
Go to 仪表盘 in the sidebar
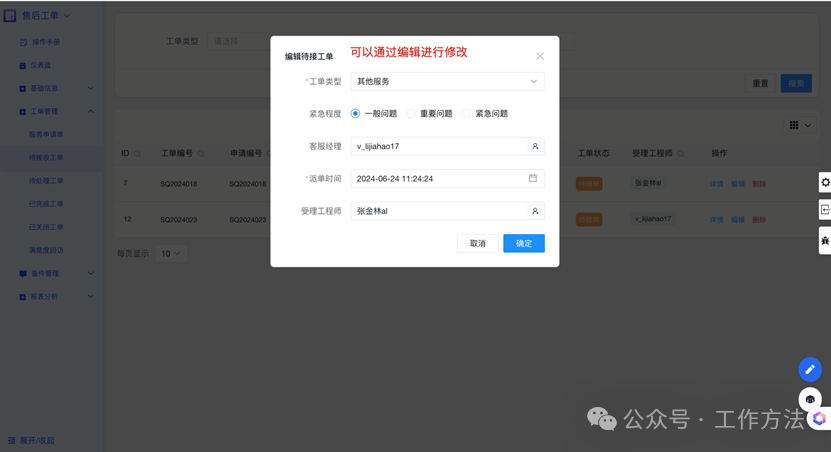41,65
